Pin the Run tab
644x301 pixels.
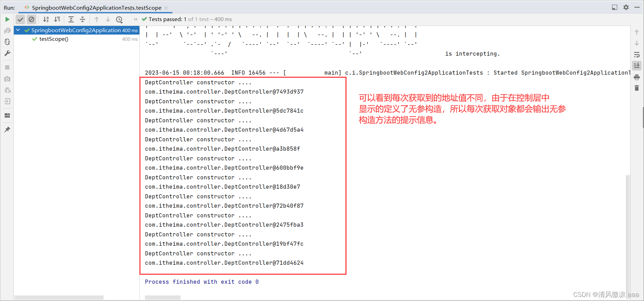point(7,130)
